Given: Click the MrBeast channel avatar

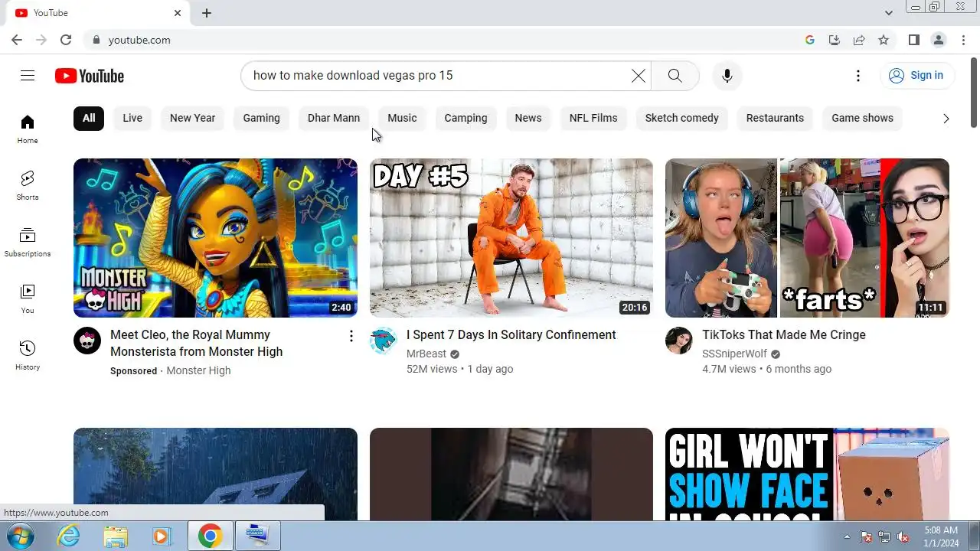Looking at the screenshot, I should pos(384,341).
